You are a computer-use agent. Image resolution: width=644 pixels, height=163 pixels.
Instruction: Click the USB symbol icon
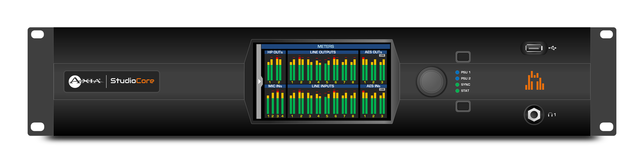point(552,48)
